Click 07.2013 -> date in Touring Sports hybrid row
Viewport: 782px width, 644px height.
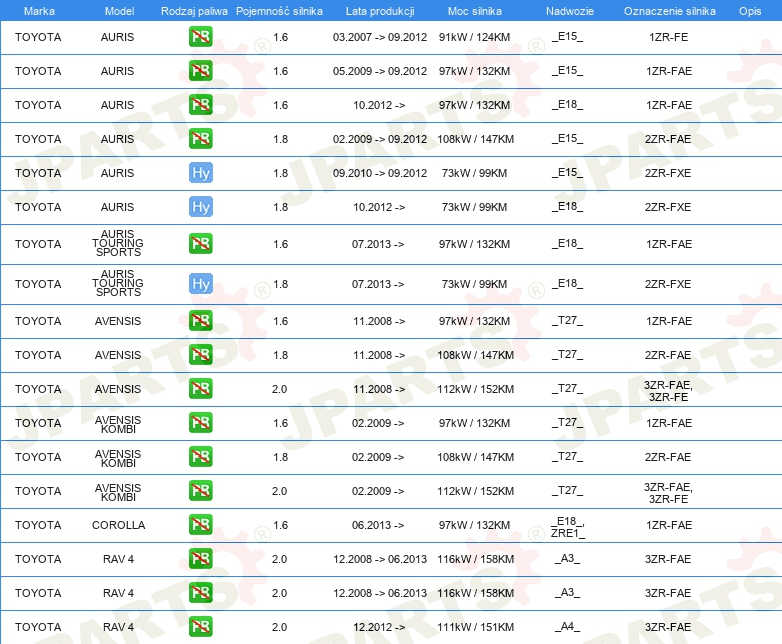(378, 284)
